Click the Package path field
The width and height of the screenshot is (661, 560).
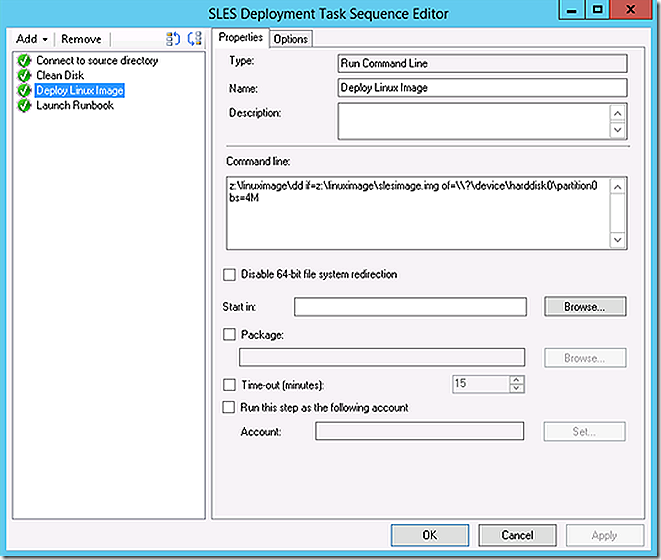pos(382,358)
